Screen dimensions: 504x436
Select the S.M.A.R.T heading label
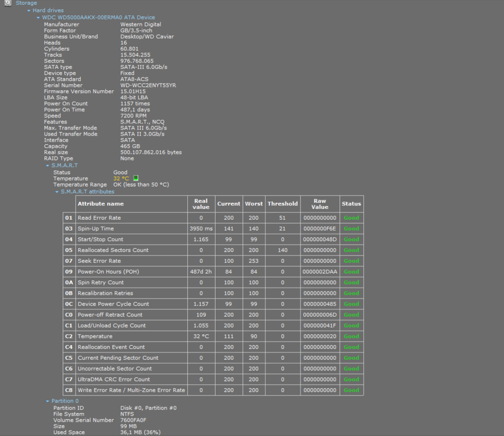point(65,165)
